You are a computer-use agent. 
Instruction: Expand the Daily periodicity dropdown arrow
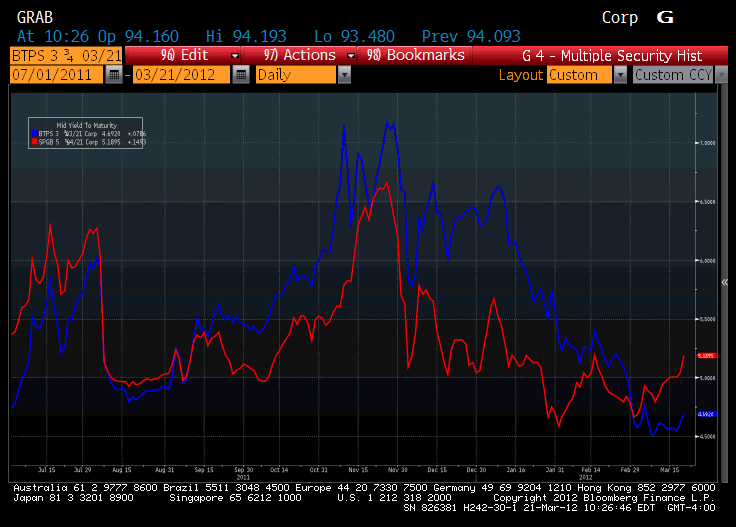click(344, 75)
